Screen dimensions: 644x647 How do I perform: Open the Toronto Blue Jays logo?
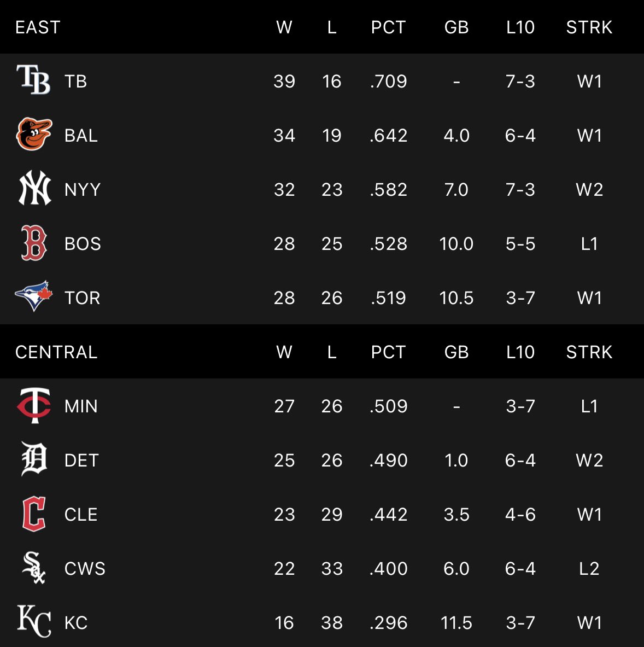click(x=34, y=296)
